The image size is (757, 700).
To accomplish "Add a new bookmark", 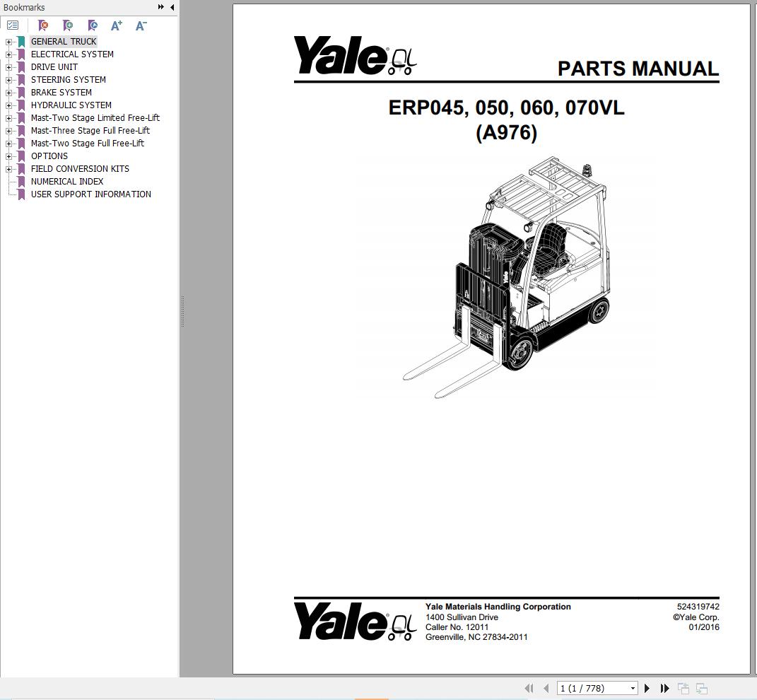I will point(68,25).
